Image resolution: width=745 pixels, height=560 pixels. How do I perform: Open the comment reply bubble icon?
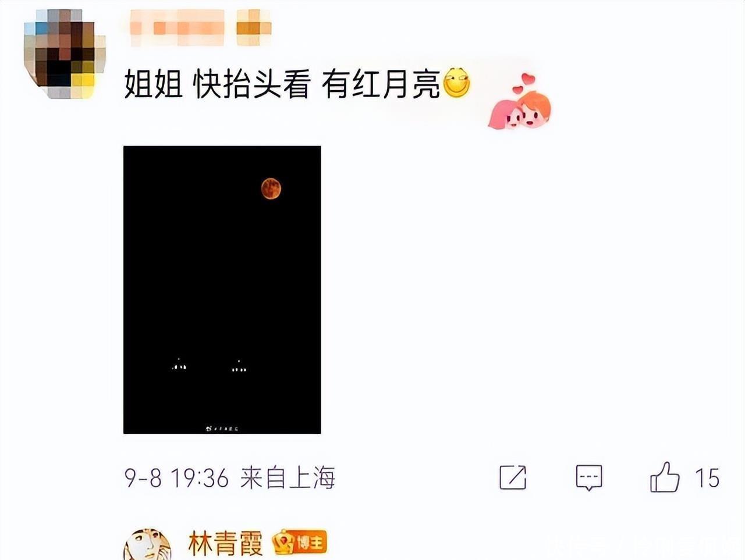(x=589, y=478)
